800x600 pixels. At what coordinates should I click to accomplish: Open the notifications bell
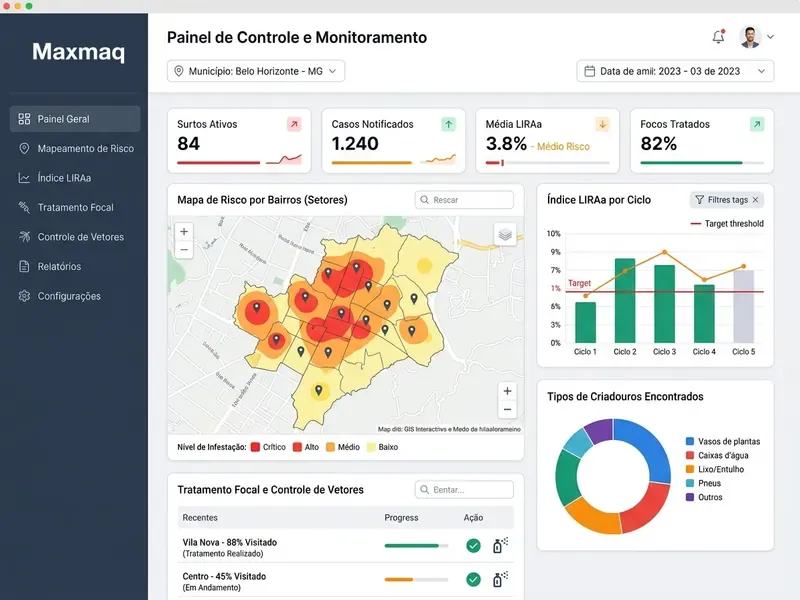pyautogui.click(x=718, y=37)
